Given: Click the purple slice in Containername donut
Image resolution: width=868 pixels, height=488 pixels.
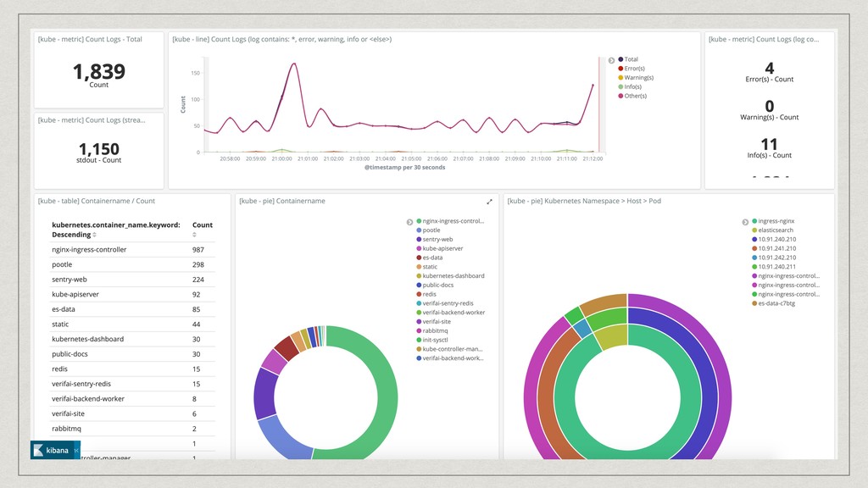Looking at the screenshot, I should click(265, 394).
